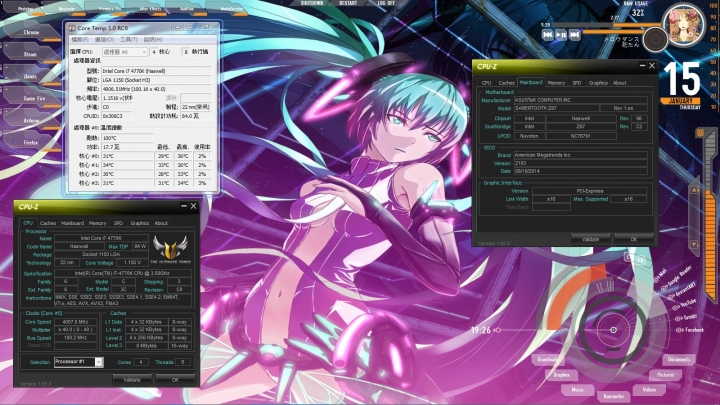Open Steam from the side launcher
Image resolution: width=720 pixels, height=405 pixels.
(x=30, y=54)
